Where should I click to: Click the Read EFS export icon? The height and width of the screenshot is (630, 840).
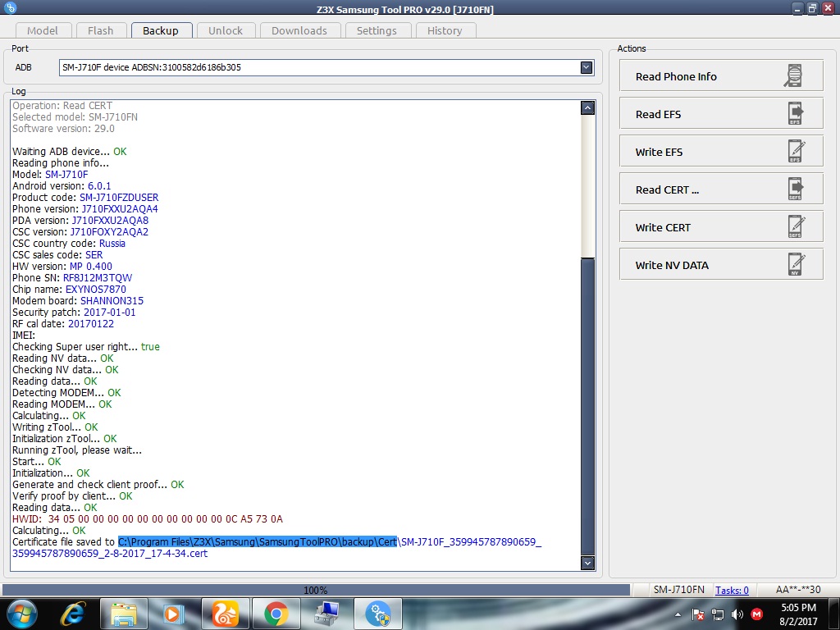796,113
